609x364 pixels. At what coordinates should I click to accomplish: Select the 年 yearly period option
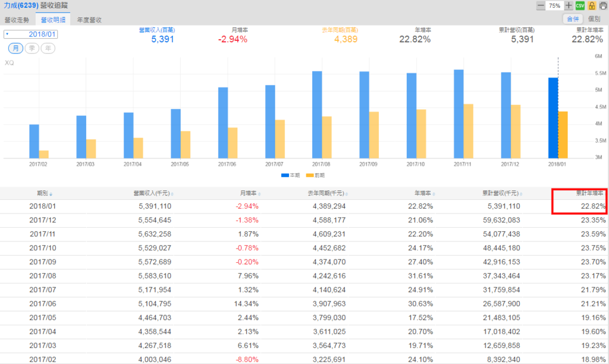point(48,48)
